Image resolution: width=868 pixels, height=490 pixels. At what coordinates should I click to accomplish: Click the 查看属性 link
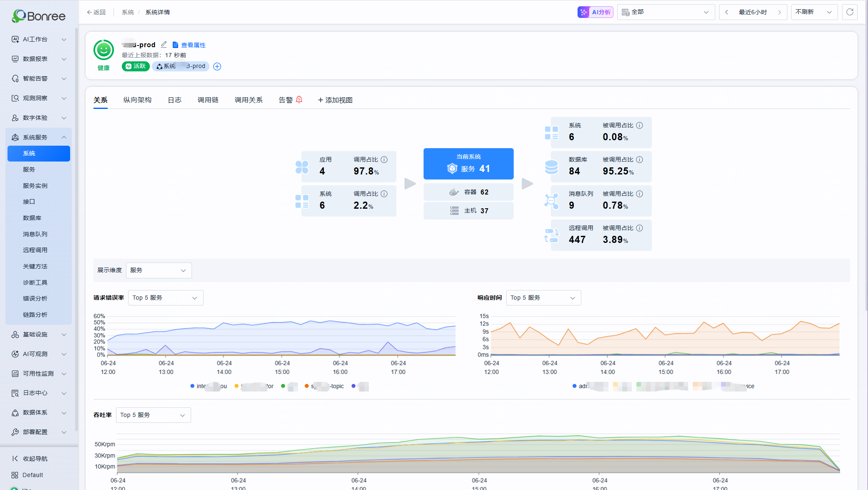point(189,45)
